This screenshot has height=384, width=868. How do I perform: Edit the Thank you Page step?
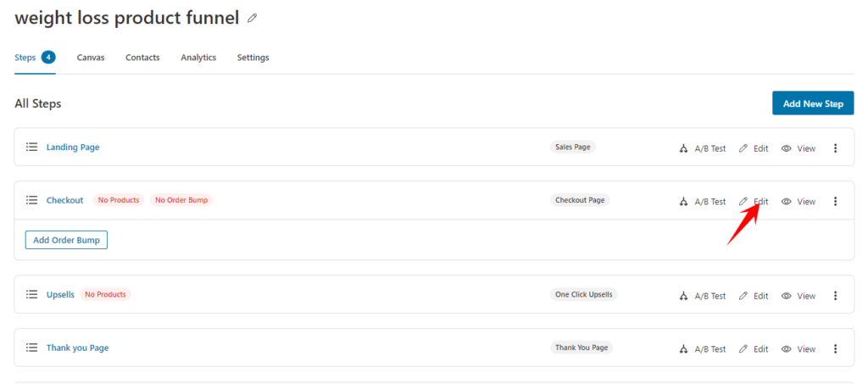pos(754,349)
